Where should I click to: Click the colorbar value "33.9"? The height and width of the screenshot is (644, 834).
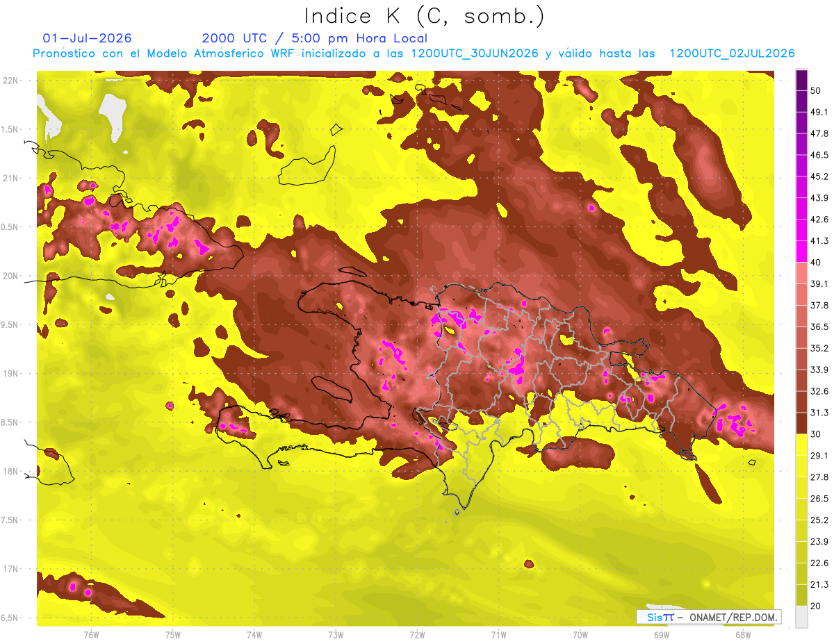coord(819,370)
